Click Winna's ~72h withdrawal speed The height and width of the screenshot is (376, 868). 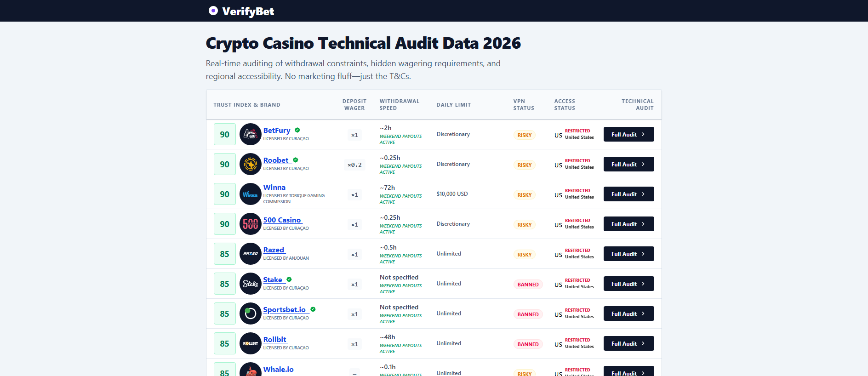click(x=388, y=188)
